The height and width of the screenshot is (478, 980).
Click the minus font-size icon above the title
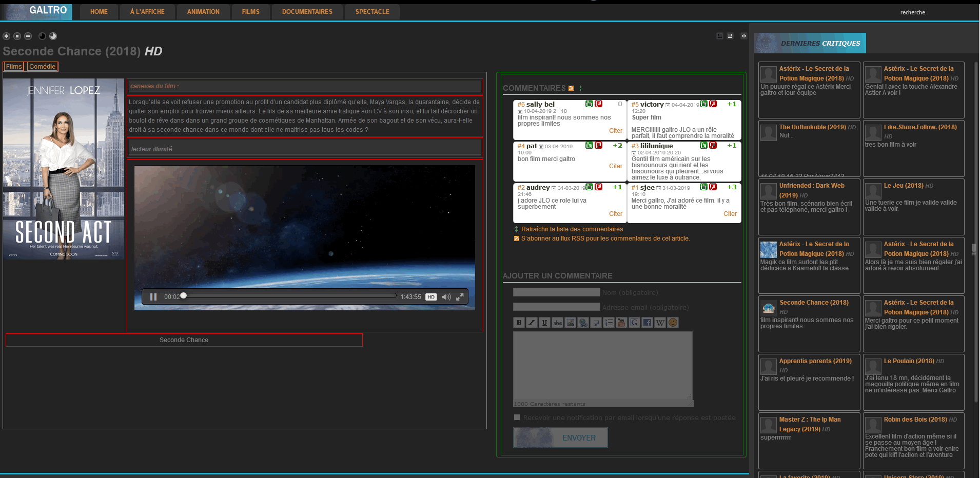coord(28,36)
